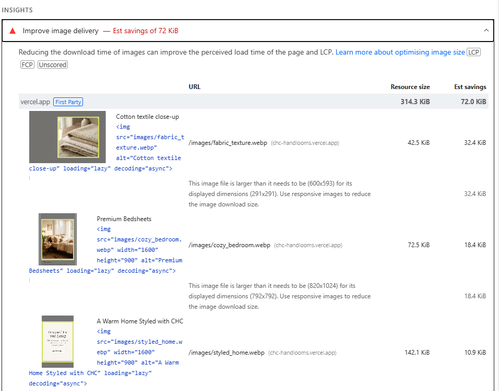Open the fabric texture image thumbnail
This screenshot has height=391, width=500.
pyautogui.click(x=67, y=137)
